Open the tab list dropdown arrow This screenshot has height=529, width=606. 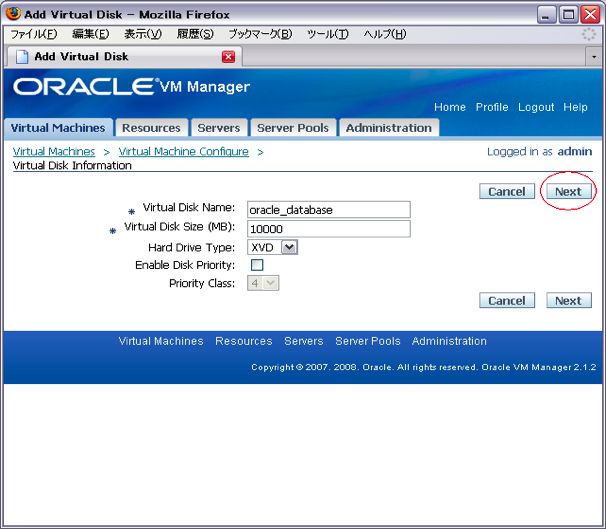pos(594,57)
